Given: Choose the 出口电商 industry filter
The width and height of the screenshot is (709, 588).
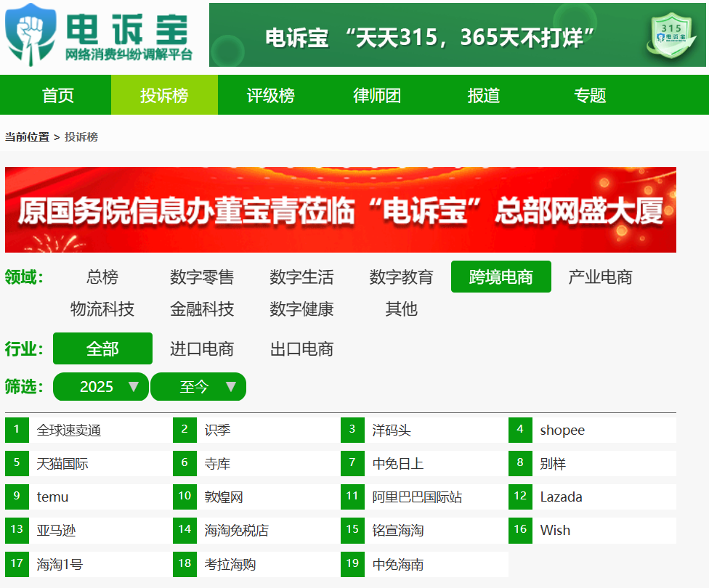Looking at the screenshot, I should click(x=301, y=349).
